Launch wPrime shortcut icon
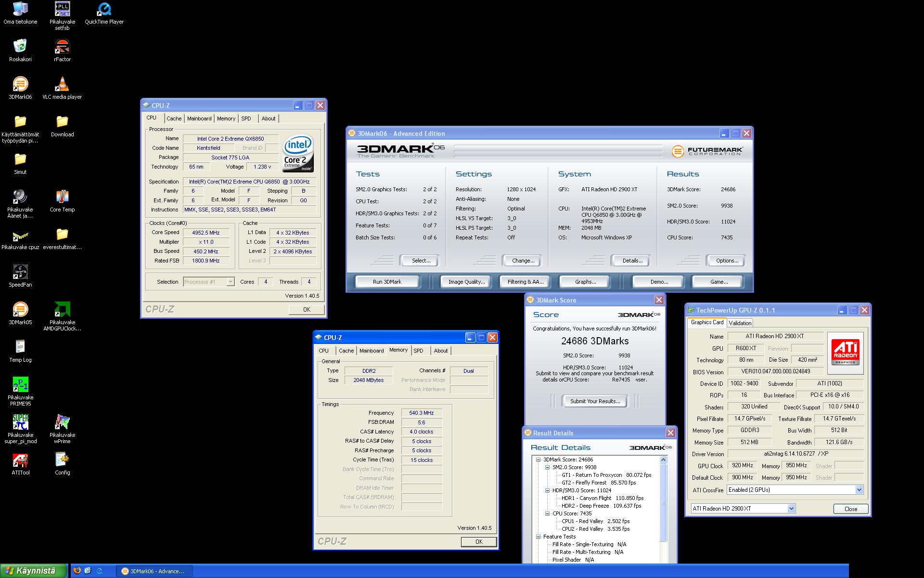This screenshot has height=578, width=924. 62,429
